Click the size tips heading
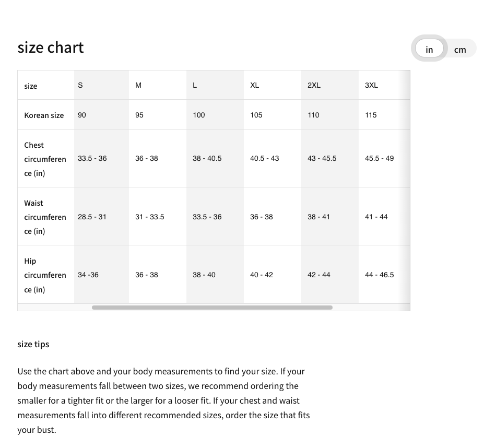 (33, 344)
